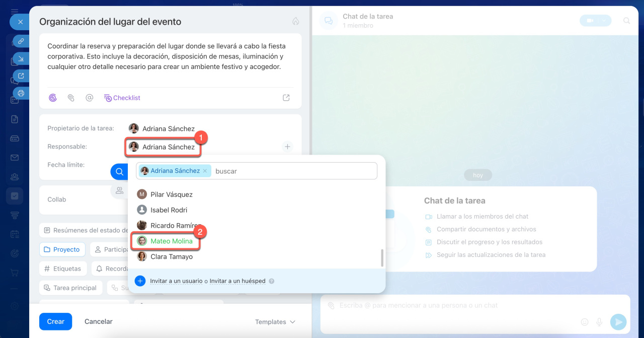Click the mail envelope icon in sidebar
The height and width of the screenshot is (338, 644).
15,158
